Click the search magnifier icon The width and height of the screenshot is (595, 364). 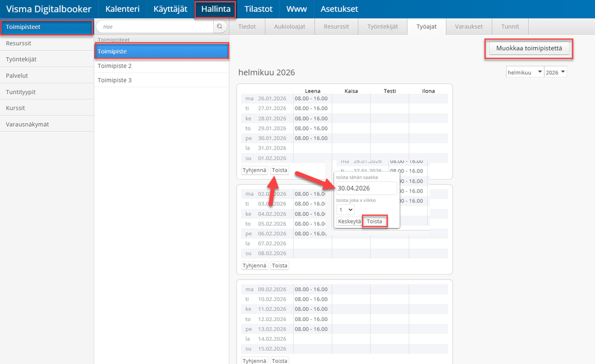click(219, 27)
